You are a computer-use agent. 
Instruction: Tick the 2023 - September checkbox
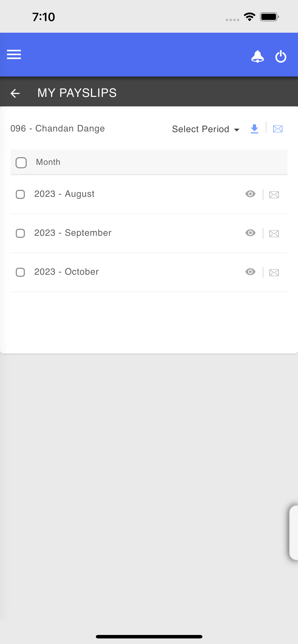pyautogui.click(x=20, y=233)
